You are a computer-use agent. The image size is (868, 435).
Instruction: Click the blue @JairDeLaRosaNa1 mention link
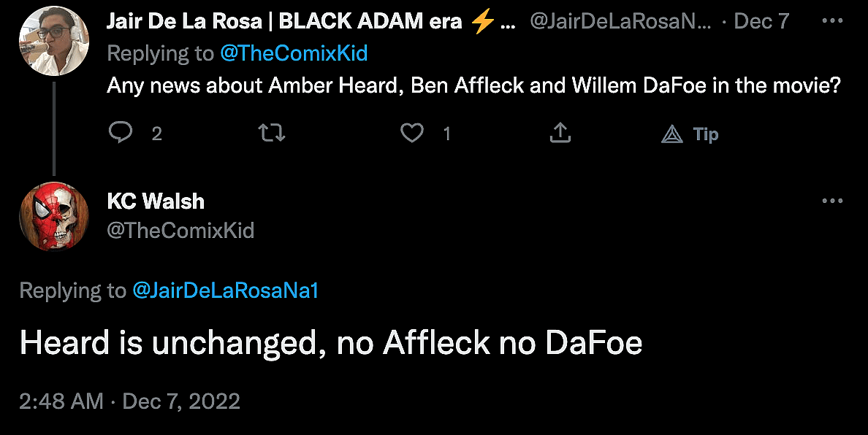click(x=225, y=290)
